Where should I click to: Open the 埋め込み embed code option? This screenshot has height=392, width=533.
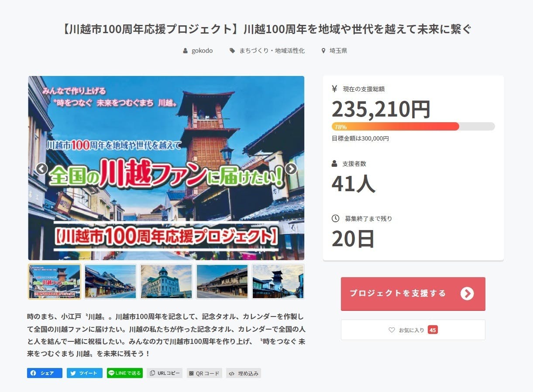pyautogui.click(x=244, y=373)
